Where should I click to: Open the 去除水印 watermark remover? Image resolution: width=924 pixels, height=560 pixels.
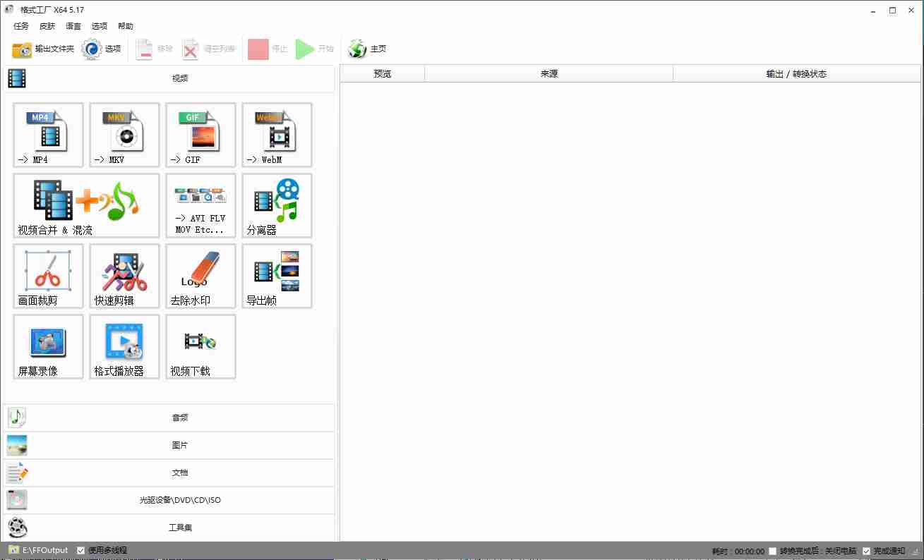200,276
